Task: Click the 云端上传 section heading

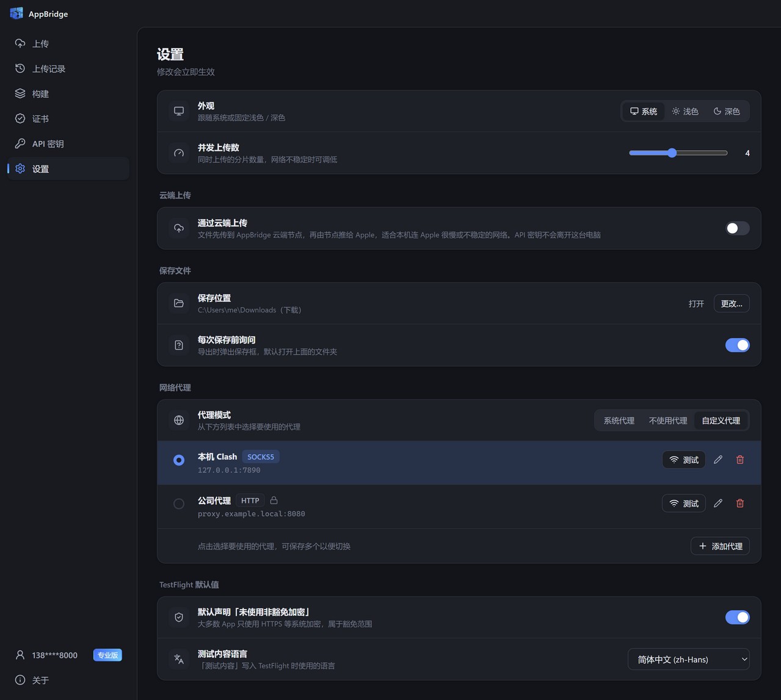Action: [x=175, y=195]
